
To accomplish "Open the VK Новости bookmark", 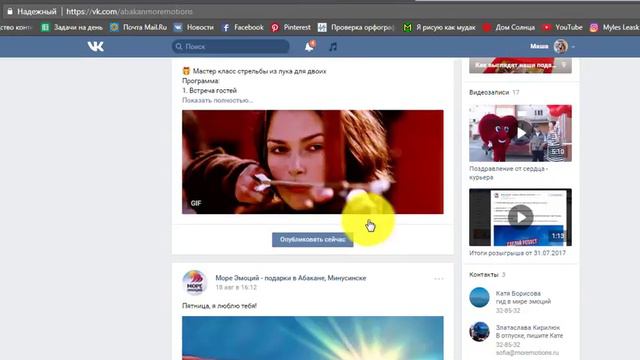I will [x=194, y=27].
